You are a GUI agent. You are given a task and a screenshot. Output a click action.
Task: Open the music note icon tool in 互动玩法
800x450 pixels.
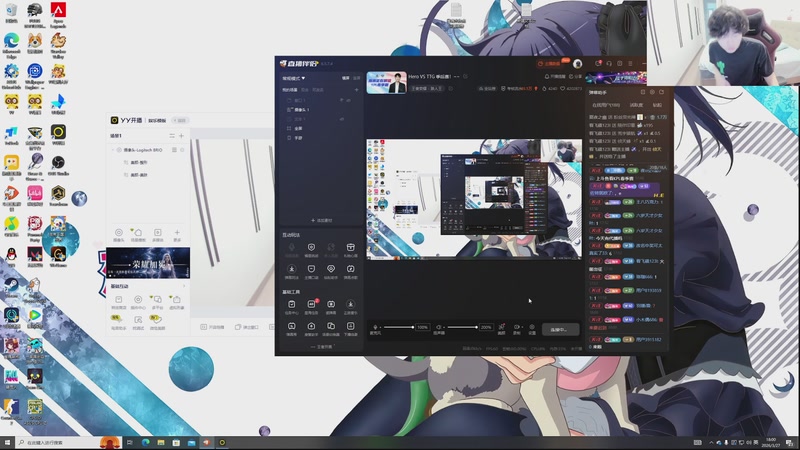(x=351, y=269)
